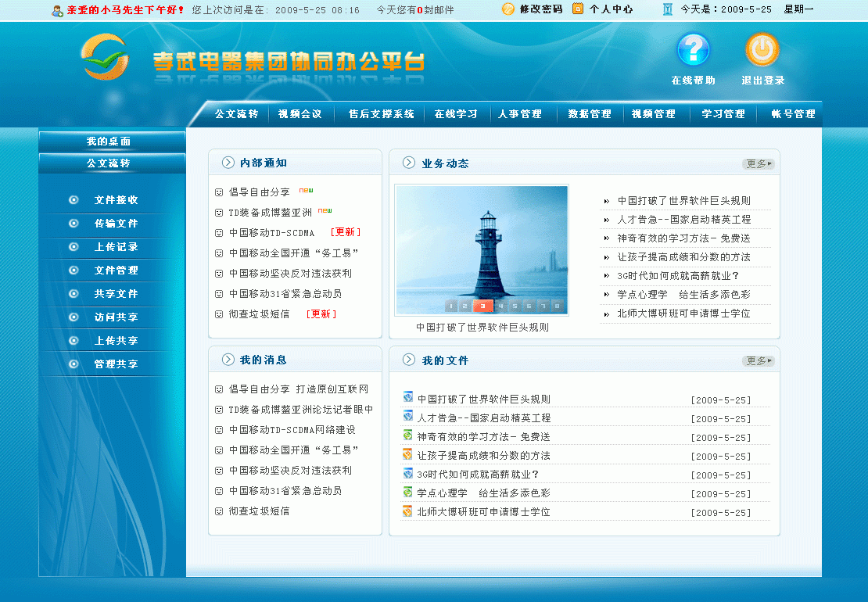Screen dimensions: 868x602
Task: Click the file icon beside 中国打破了世界软件巨头规则 in 我的文件
Action: [408, 396]
